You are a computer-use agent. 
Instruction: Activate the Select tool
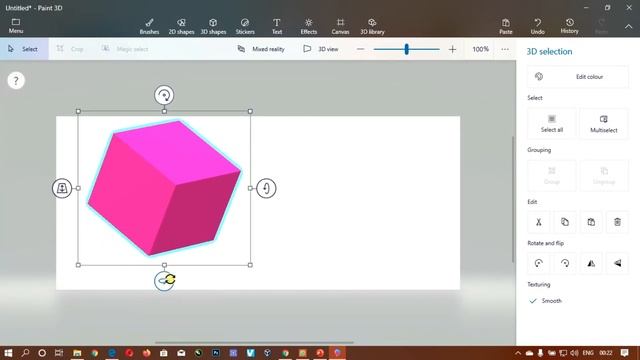point(24,49)
